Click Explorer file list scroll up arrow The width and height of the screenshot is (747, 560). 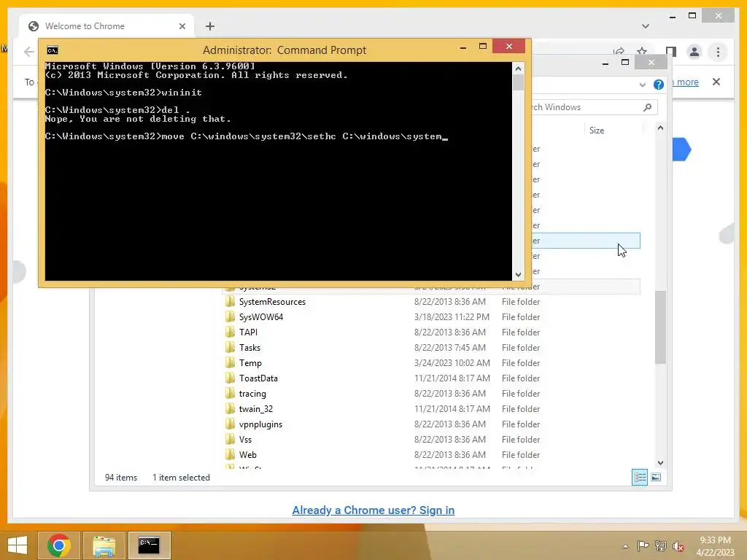pos(660,128)
